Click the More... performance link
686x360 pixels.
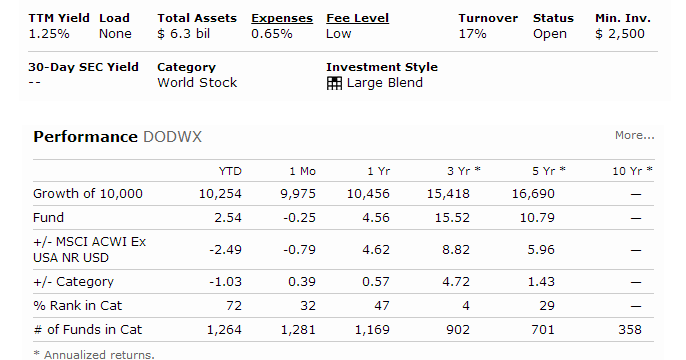pos(634,136)
